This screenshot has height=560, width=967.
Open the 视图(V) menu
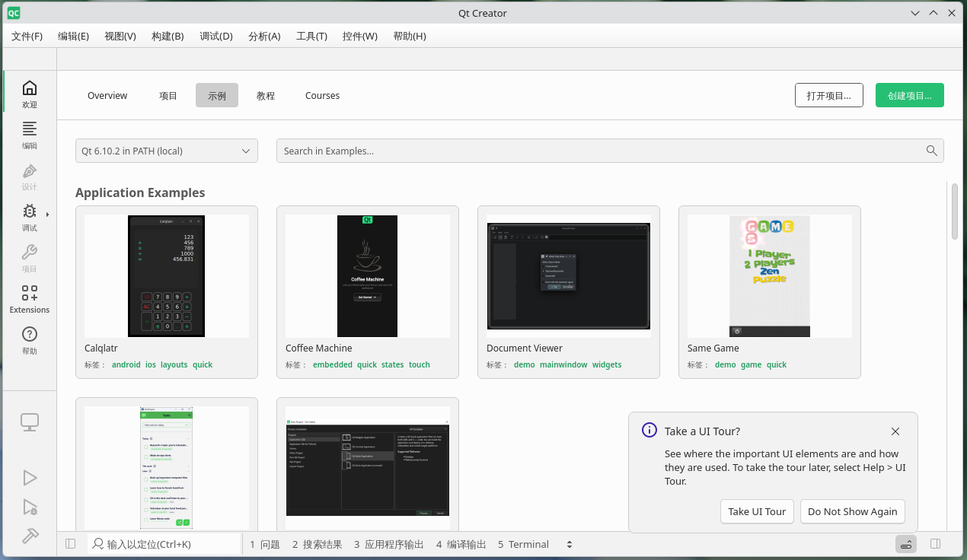coord(120,36)
